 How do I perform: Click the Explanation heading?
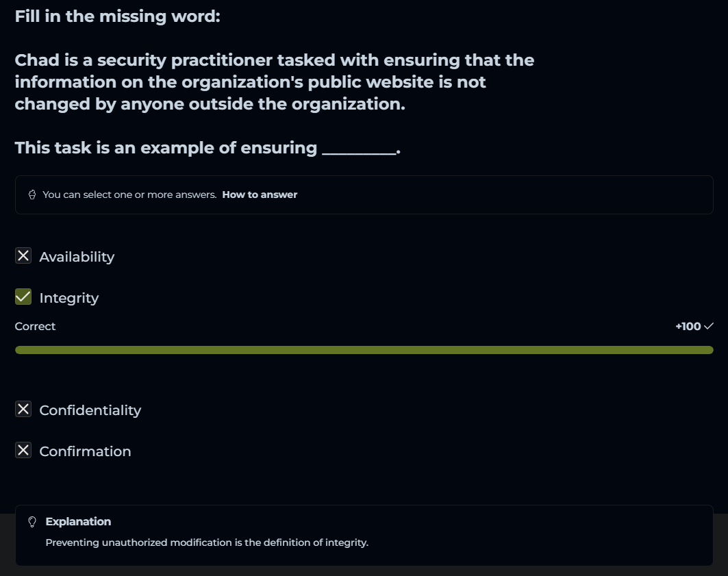tap(78, 522)
